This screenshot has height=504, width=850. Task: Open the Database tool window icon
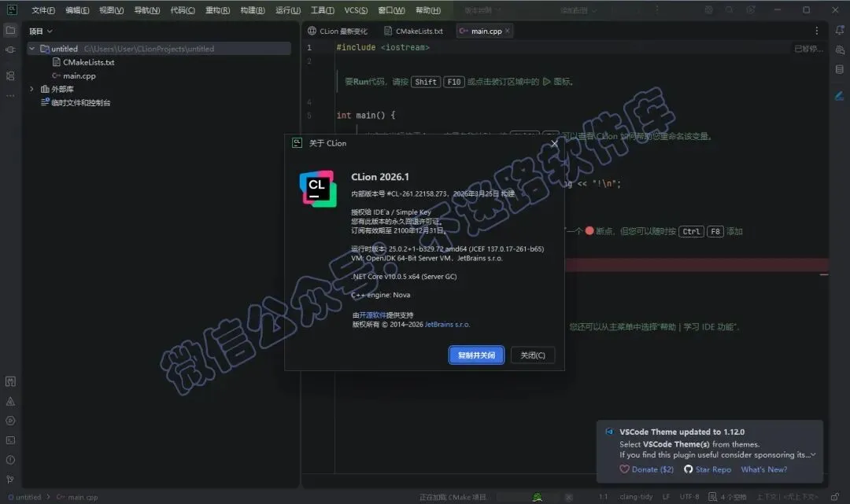click(839, 69)
